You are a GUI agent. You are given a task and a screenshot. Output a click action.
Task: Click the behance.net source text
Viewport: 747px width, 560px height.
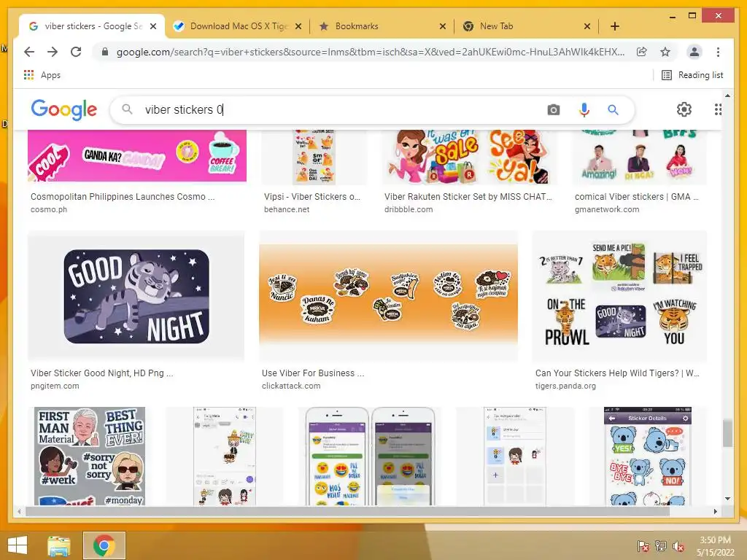[286, 209]
